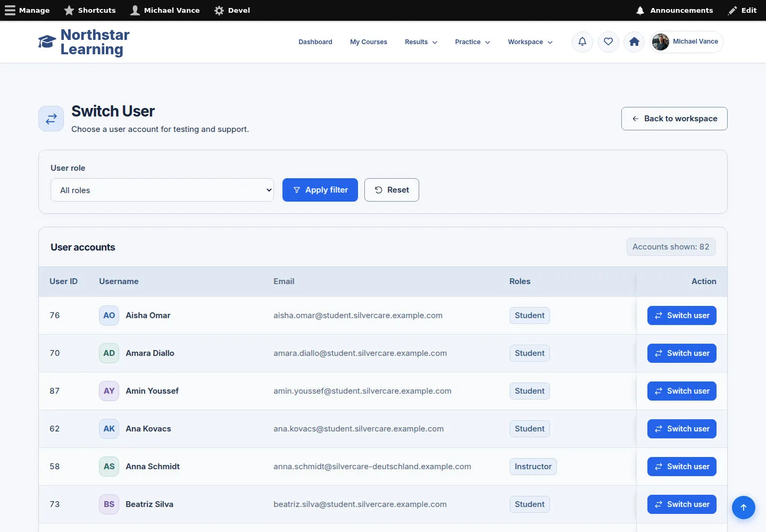Go to the Dashboard page
Viewport: 766px width, 532px height.
coord(315,42)
